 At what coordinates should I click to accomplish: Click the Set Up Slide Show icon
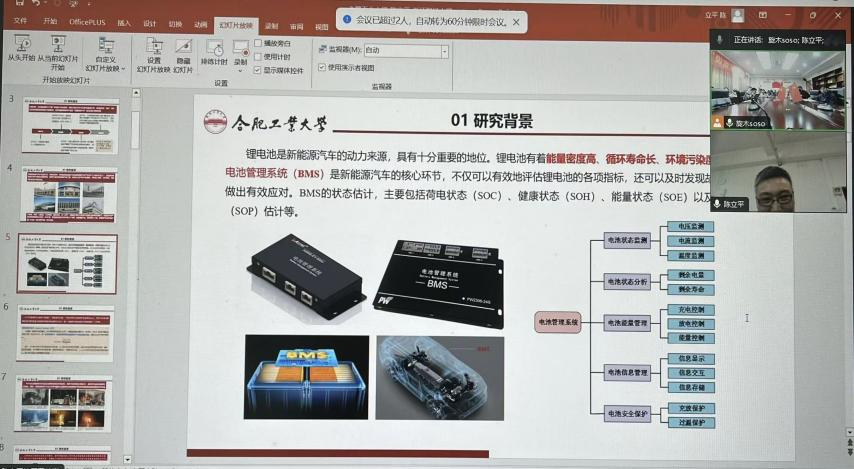pos(154,51)
